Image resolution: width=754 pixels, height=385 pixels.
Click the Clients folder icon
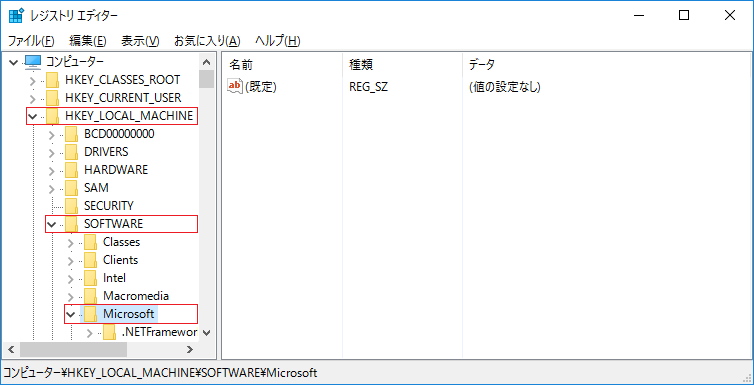[91, 261]
